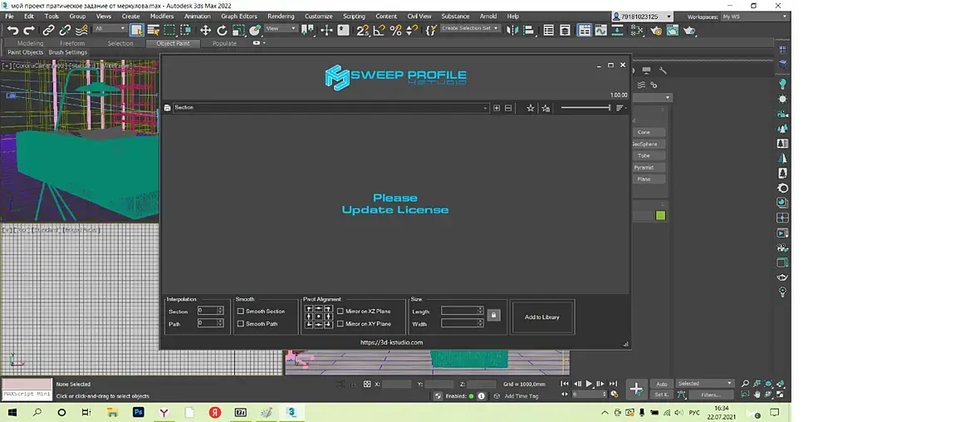980x422 pixels.
Task: Open the View reference coordinate dropdown
Action: (x=281, y=29)
